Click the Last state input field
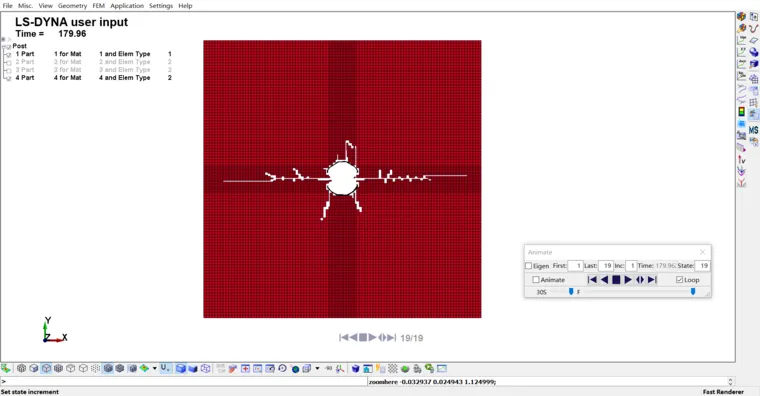760x396 pixels. [606, 266]
